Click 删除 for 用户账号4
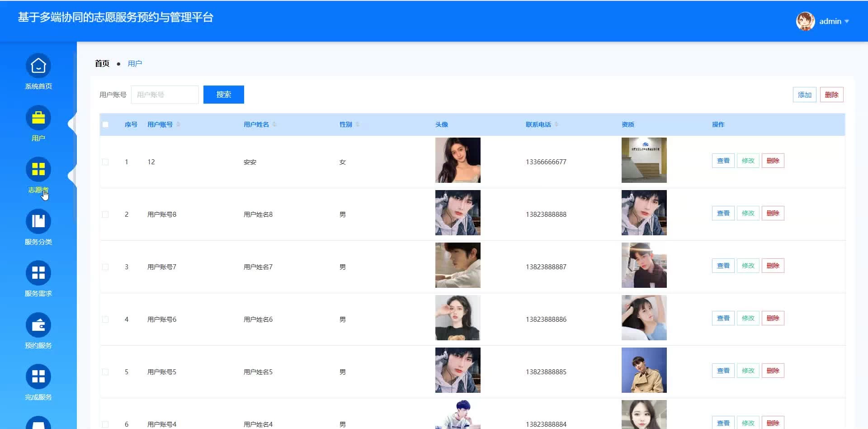This screenshot has width=868, height=429. tap(773, 423)
